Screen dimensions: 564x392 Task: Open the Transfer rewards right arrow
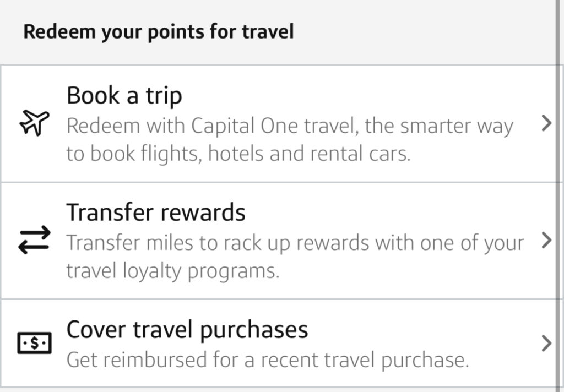tap(547, 241)
